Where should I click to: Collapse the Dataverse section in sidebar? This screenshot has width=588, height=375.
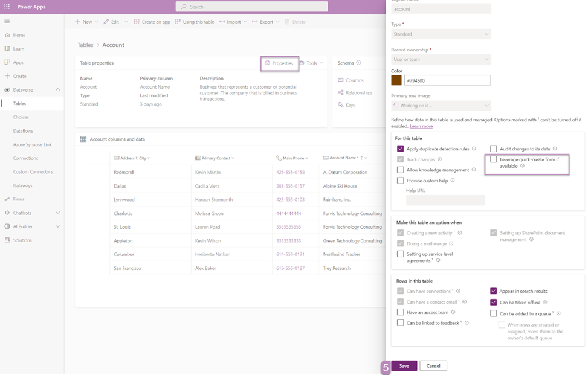pyautogui.click(x=58, y=90)
